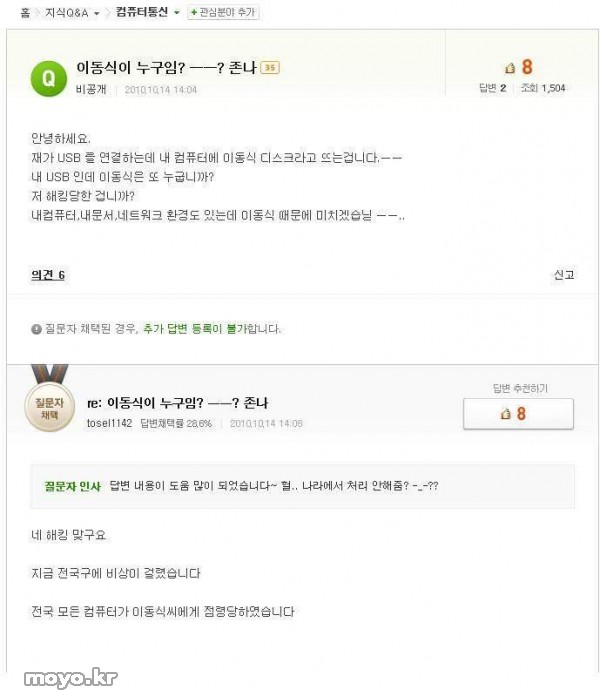This screenshot has width=600, height=690.
Task: Click the 신고 report link
Action: [563, 275]
